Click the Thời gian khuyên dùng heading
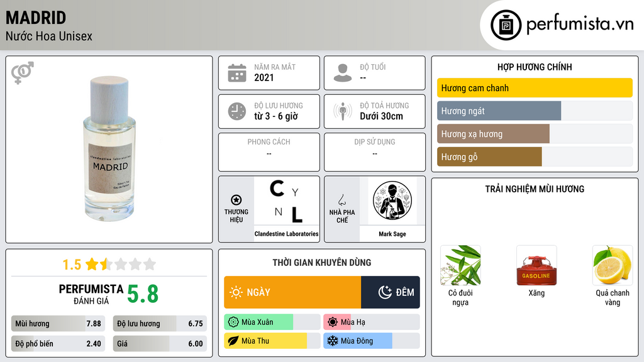 click(322, 263)
